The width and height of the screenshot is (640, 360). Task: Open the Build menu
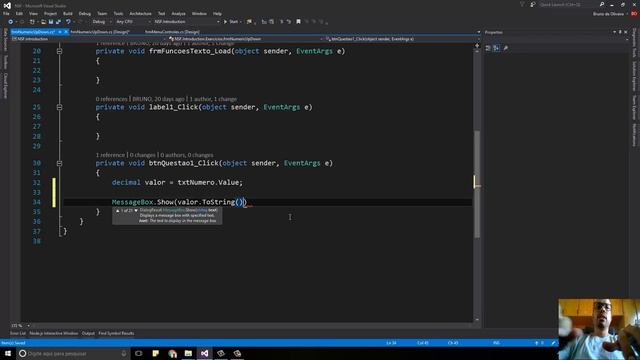[68, 13]
